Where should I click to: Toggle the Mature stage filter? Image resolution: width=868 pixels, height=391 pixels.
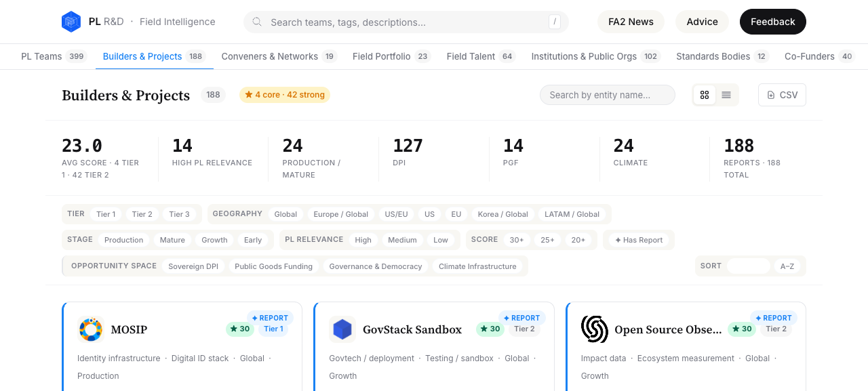point(172,240)
